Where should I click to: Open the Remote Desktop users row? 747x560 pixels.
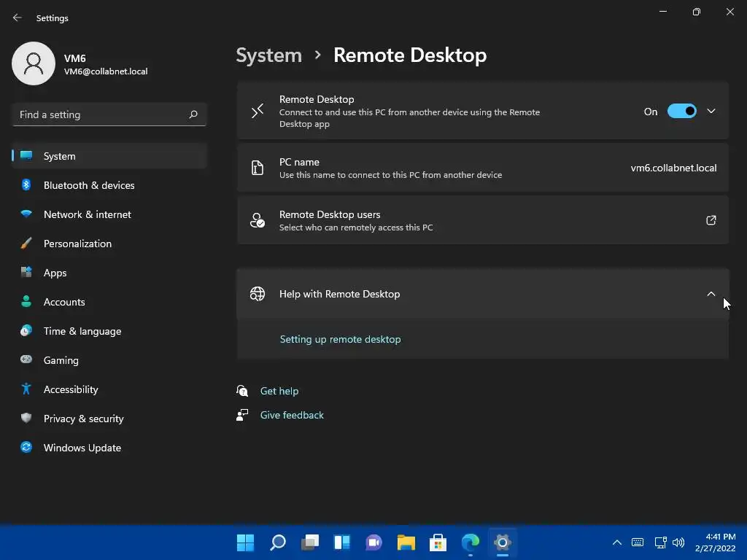(x=483, y=220)
